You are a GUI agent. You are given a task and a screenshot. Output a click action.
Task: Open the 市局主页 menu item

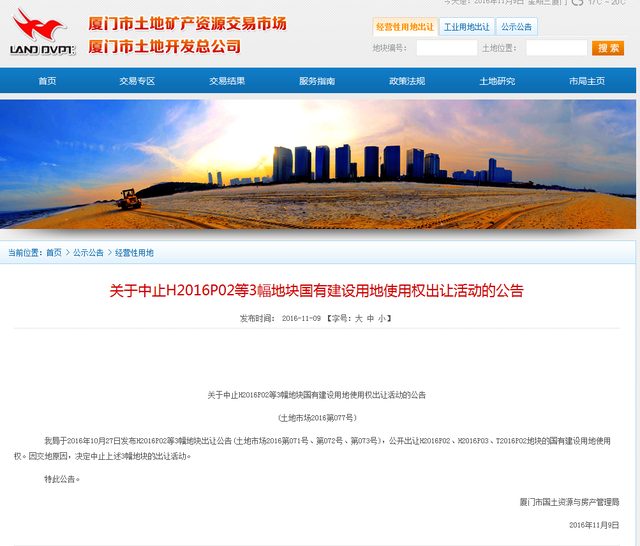pos(587,81)
